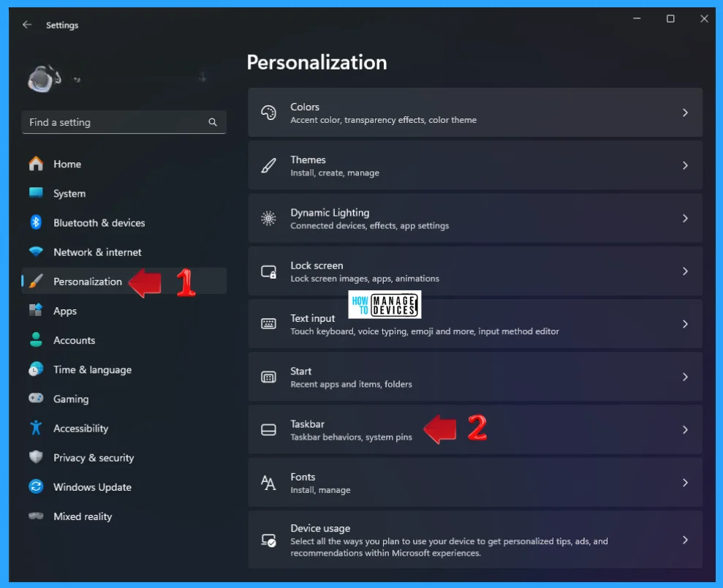Open the Taskbar settings title
This screenshot has height=588, width=723.
307,424
